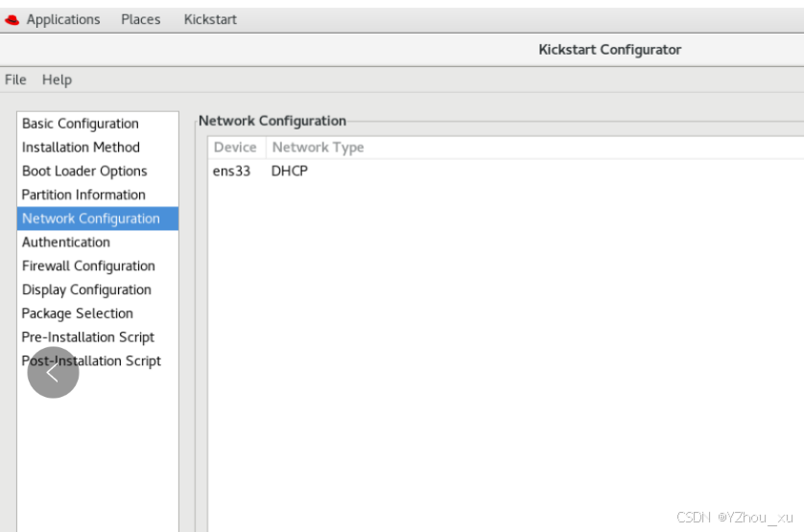This screenshot has width=804, height=532.
Task: Select Network Configuration in sidebar
Action: [98, 219]
